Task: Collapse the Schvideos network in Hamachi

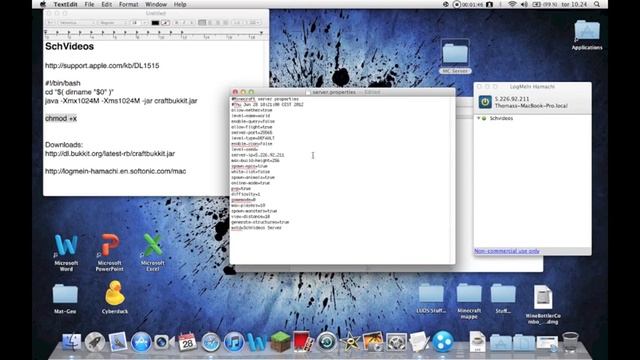Action: (x=478, y=118)
